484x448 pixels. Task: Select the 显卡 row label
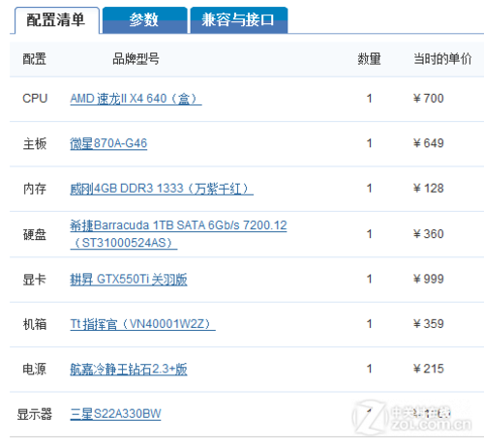point(35,279)
